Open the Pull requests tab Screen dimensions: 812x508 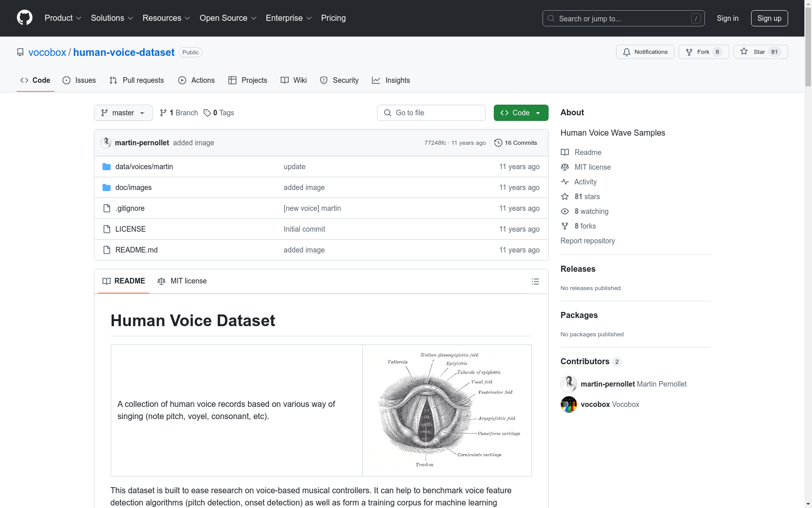click(137, 80)
